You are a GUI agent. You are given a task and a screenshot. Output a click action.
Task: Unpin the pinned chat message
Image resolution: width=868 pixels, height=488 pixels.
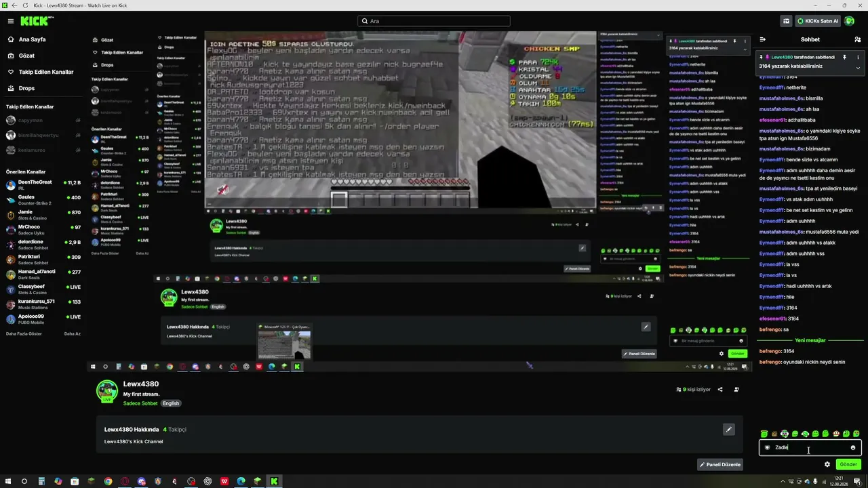[844, 58]
